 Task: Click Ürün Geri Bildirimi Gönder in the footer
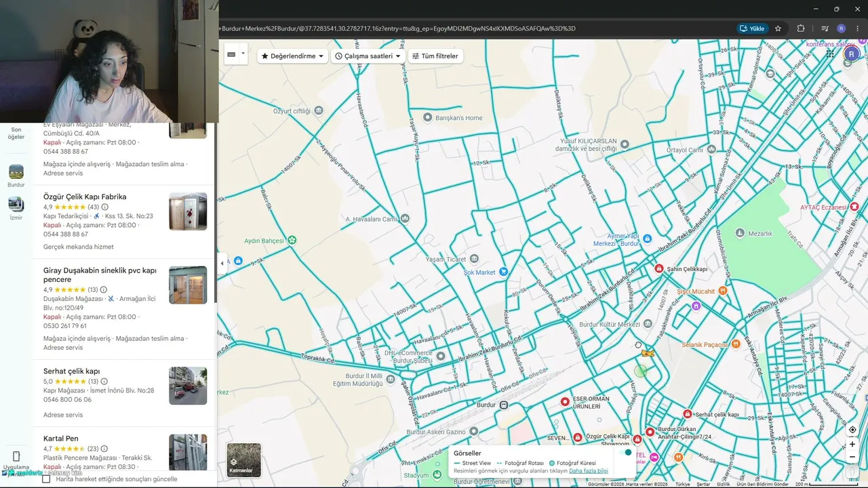point(763,484)
